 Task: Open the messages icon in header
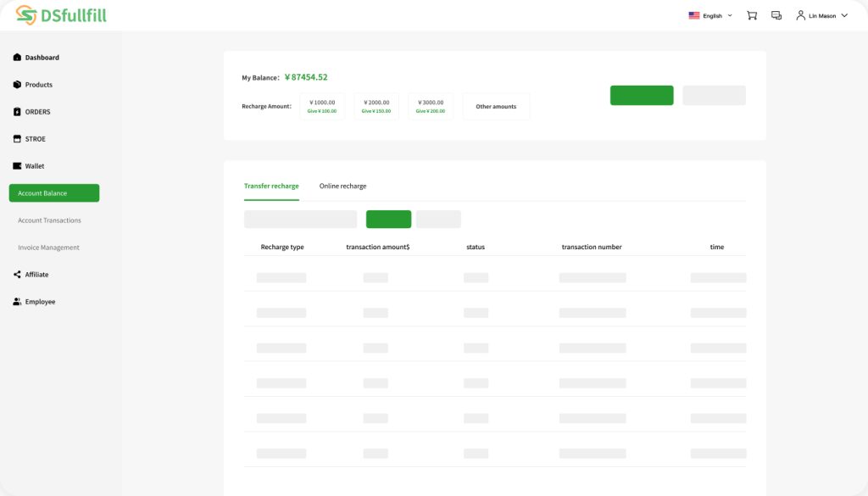[776, 15]
